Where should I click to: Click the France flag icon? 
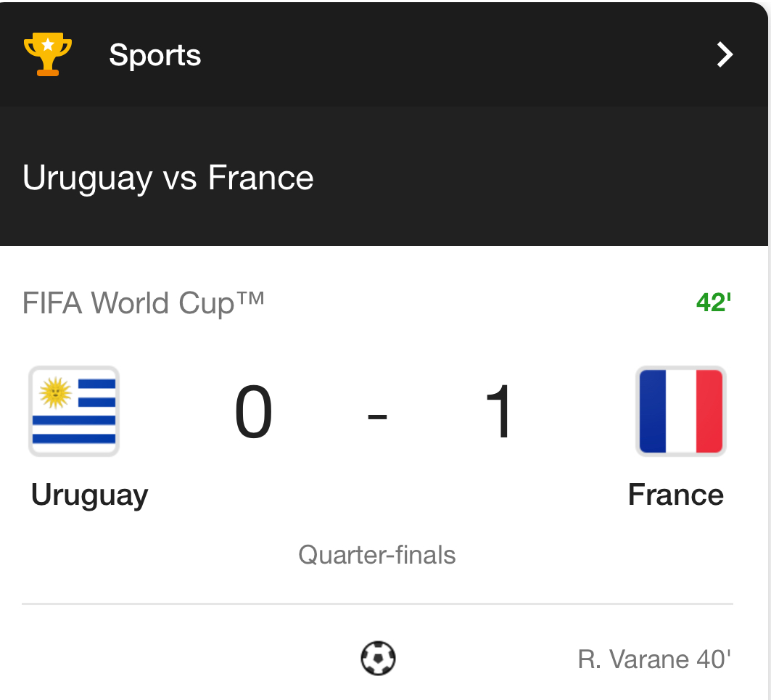680,411
